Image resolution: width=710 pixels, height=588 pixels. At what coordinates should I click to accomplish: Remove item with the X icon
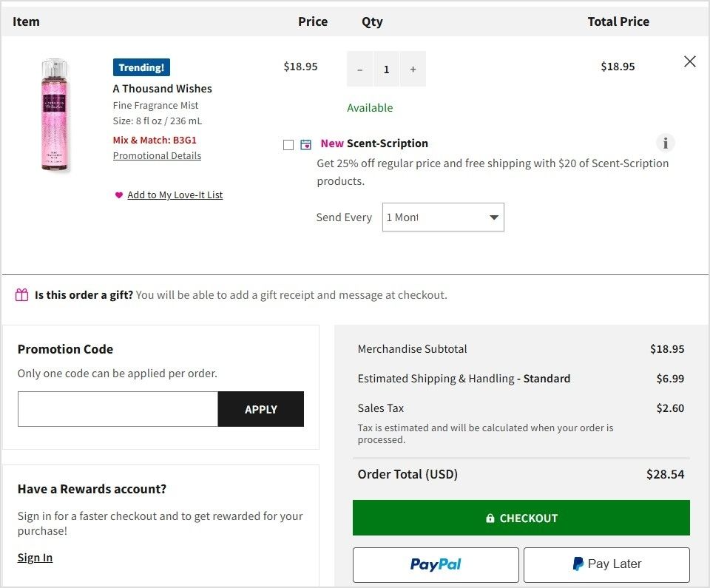click(x=689, y=61)
